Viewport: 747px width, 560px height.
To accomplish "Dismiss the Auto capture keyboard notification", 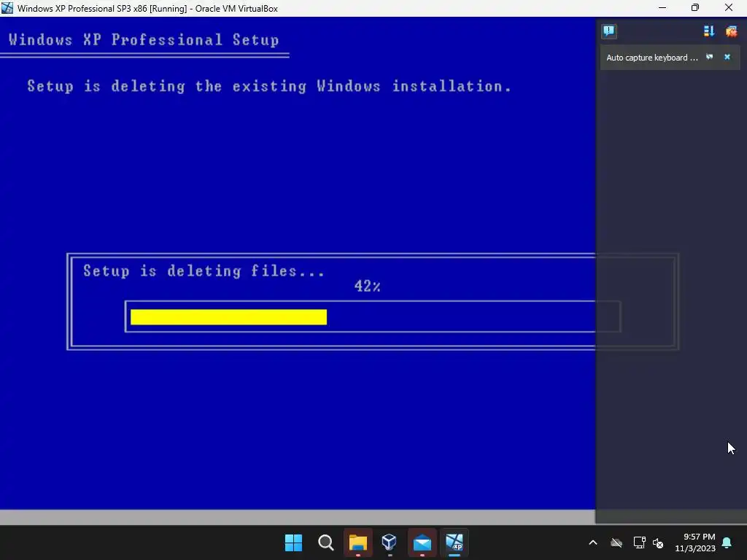I will coord(727,57).
